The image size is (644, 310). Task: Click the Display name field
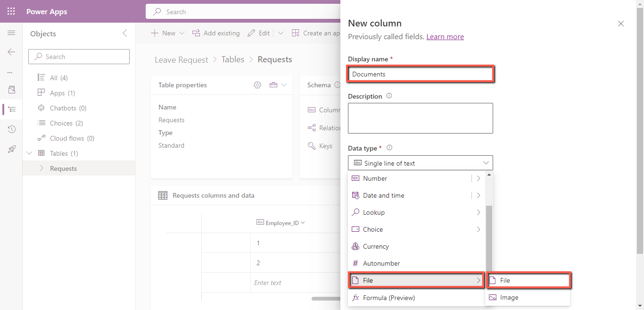[421, 74]
